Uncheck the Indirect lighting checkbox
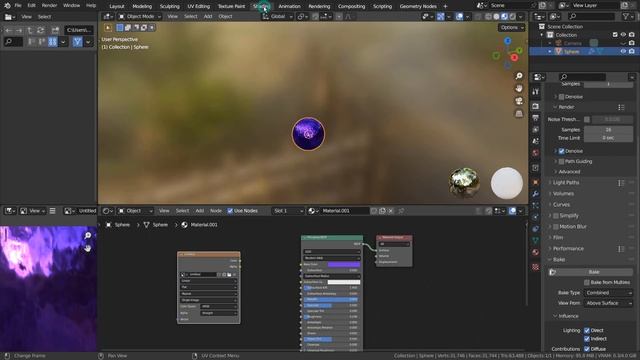Screen dimensions: 640x360 pyautogui.click(x=587, y=339)
